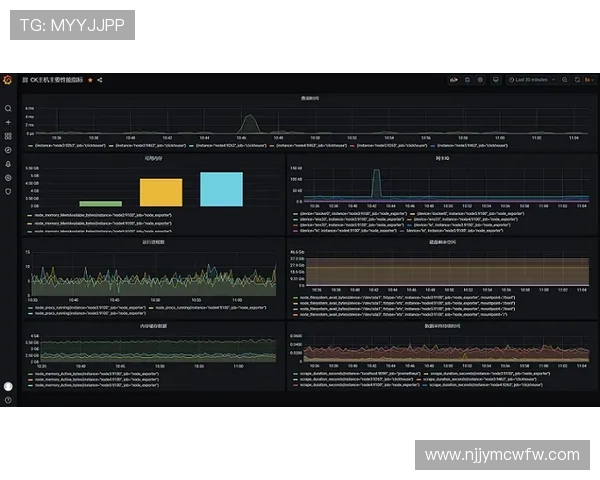
Task: Open the Configuration gear in sidebar
Action: [x=8, y=178]
